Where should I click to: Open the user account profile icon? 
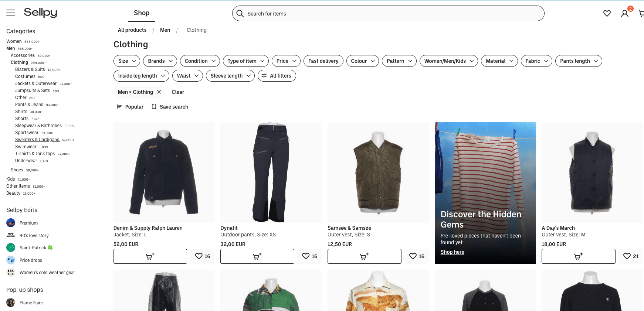click(x=624, y=13)
